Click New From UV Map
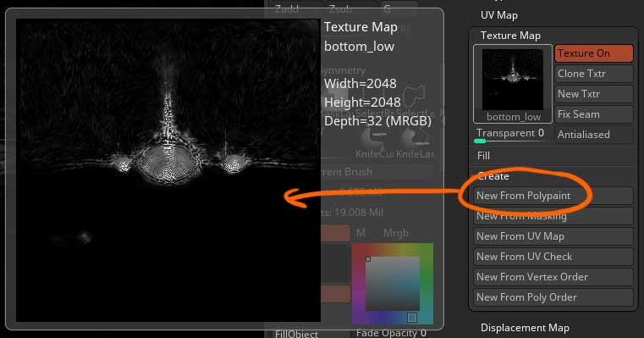 pos(553,236)
